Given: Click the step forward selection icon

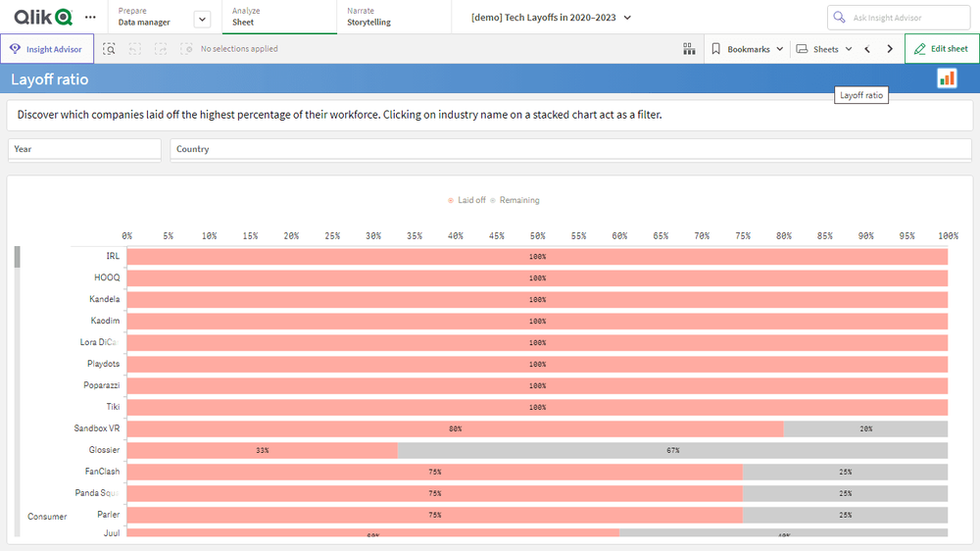Looking at the screenshot, I should [161, 49].
